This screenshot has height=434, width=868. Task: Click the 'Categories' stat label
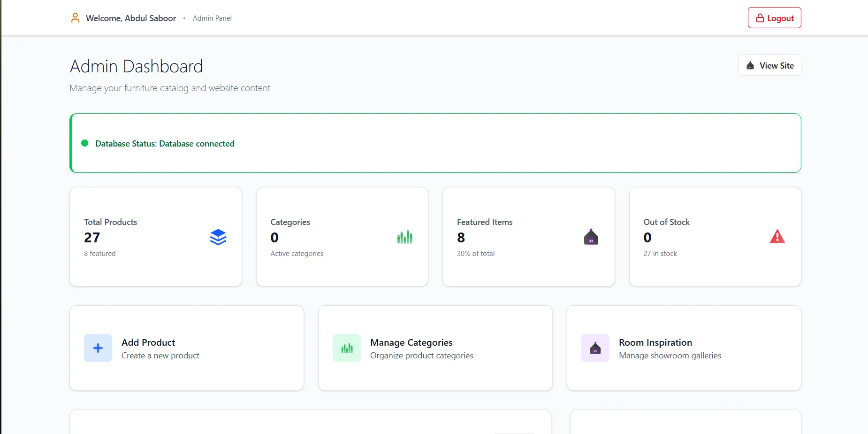pyautogui.click(x=290, y=222)
